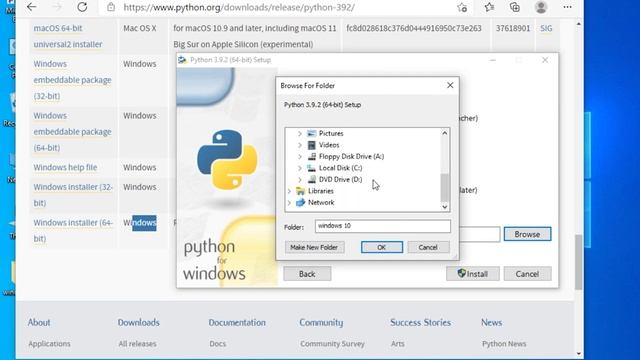The height and width of the screenshot is (360, 640).
Task: Open browser Settings and more menu
Action: 567,7
